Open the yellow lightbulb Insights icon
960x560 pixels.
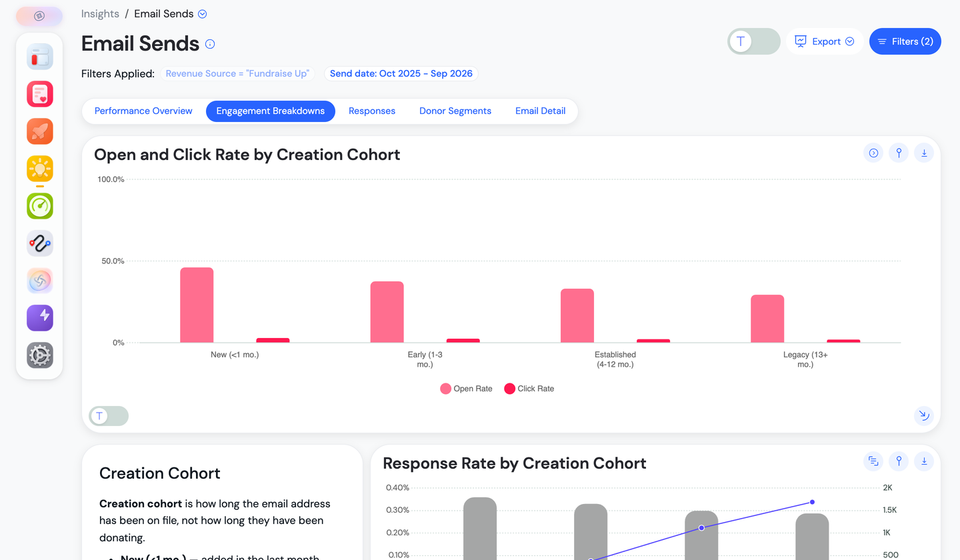tap(40, 169)
